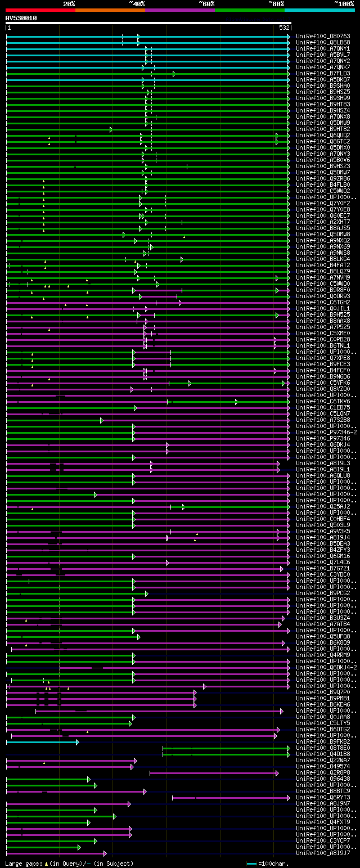The height and width of the screenshot is (868, 360).
Task: Select hit label UniRef100_Q6QUQ2
Action: (x=323, y=135)
